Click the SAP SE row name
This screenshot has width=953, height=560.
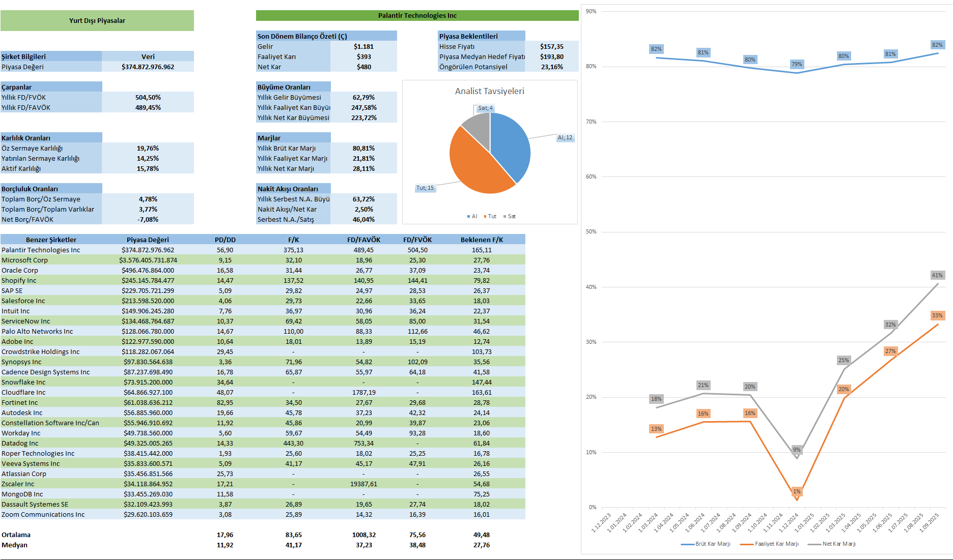click(12, 290)
